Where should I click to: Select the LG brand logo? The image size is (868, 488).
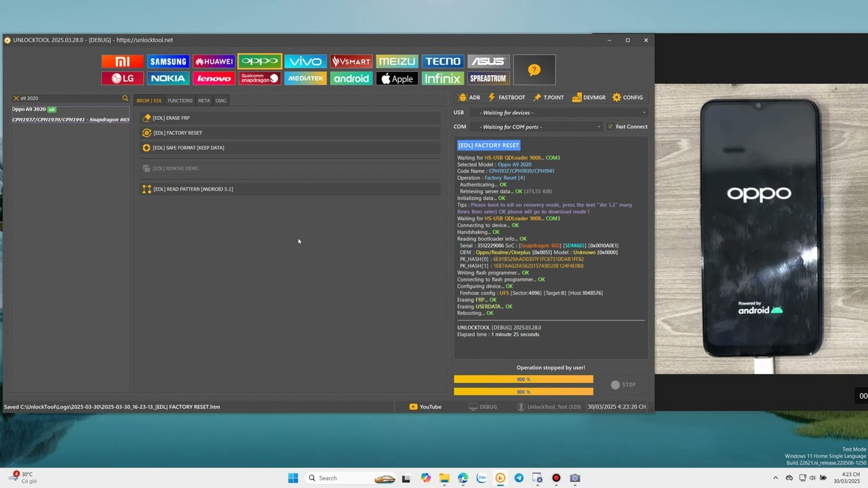(x=122, y=79)
